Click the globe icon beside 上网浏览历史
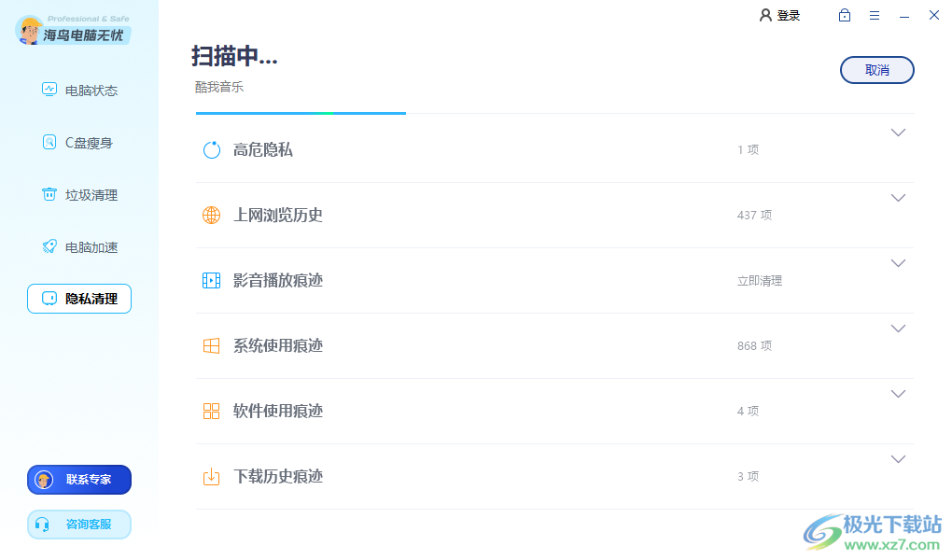952x560 pixels. point(211,215)
